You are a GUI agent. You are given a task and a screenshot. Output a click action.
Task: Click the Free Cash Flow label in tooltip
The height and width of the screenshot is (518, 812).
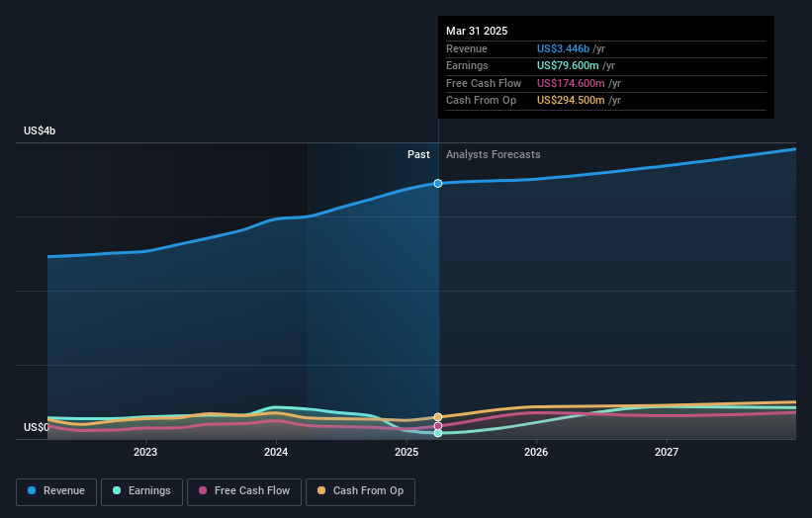[484, 83]
